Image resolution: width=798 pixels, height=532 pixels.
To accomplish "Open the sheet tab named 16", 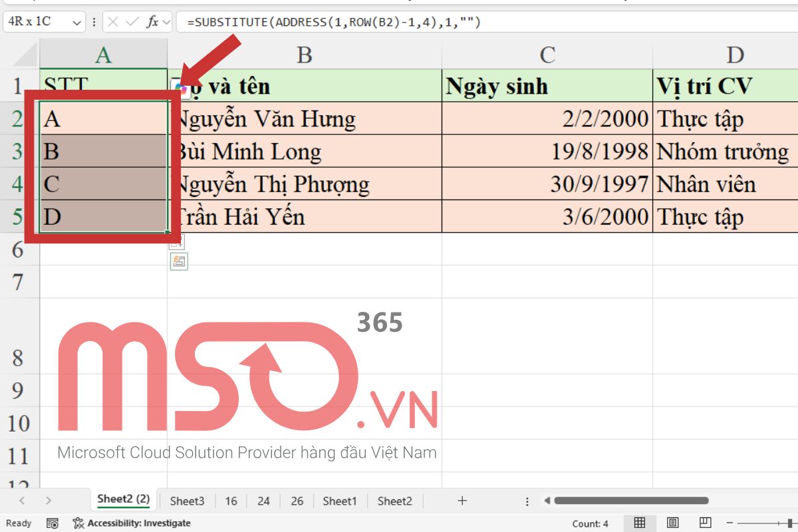I will tap(231, 501).
